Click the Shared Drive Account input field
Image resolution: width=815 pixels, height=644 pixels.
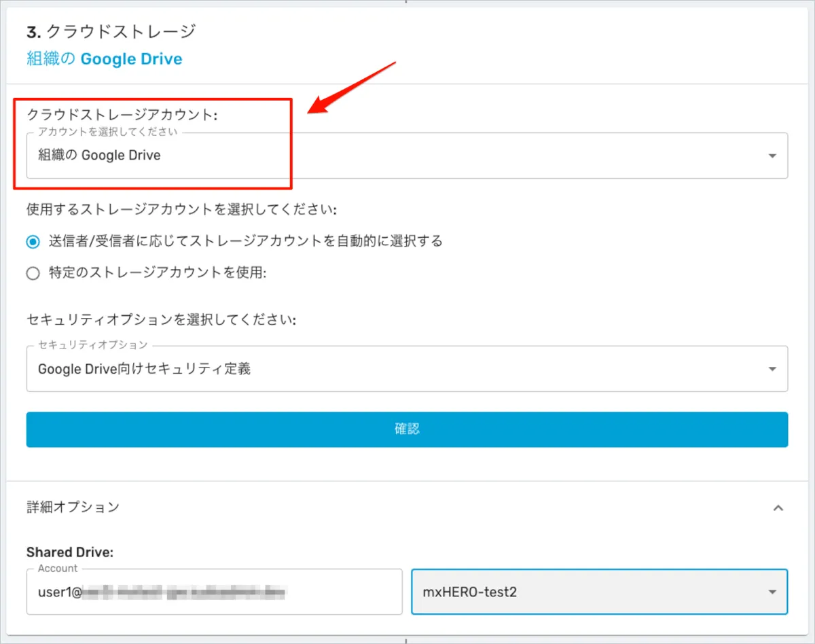click(214, 592)
